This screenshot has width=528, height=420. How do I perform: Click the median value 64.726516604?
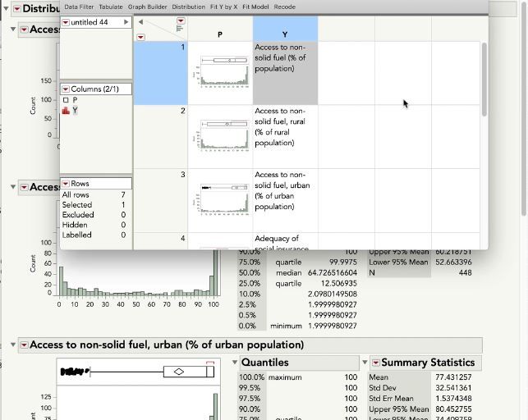click(332, 272)
